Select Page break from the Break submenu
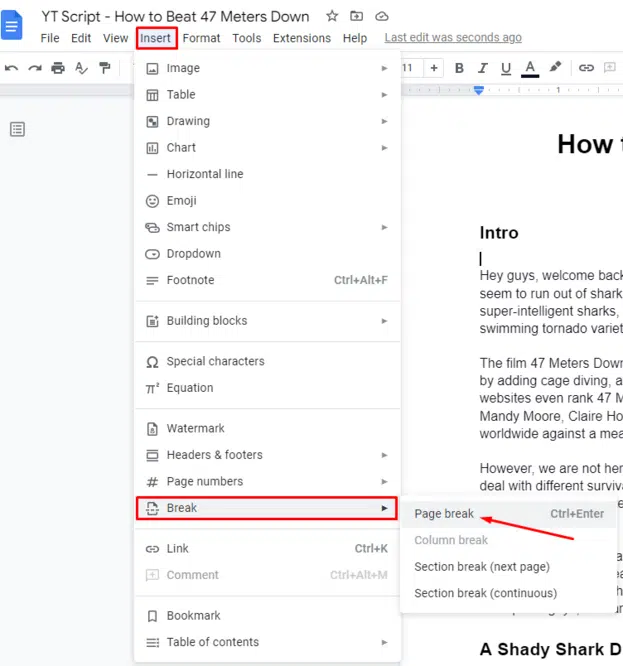 [x=443, y=514]
